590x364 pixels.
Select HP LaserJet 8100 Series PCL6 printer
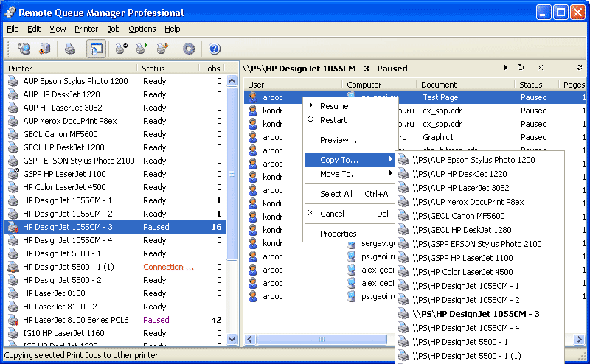(75, 320)
